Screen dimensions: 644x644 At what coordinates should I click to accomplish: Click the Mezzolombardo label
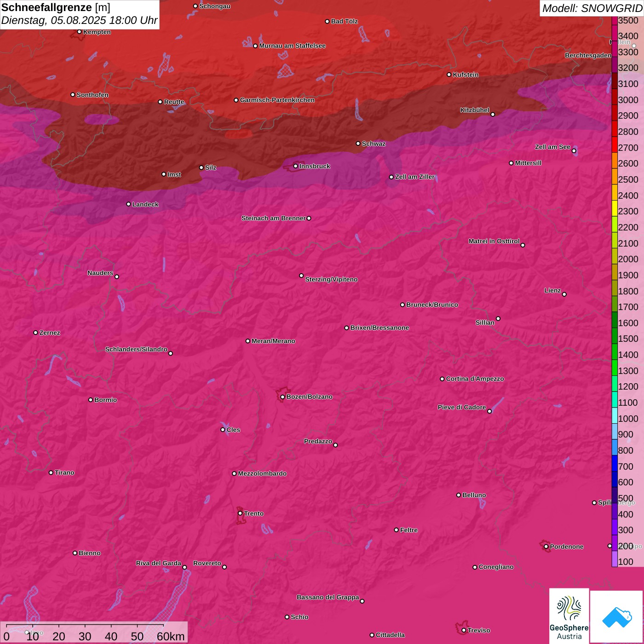point(262,473)
